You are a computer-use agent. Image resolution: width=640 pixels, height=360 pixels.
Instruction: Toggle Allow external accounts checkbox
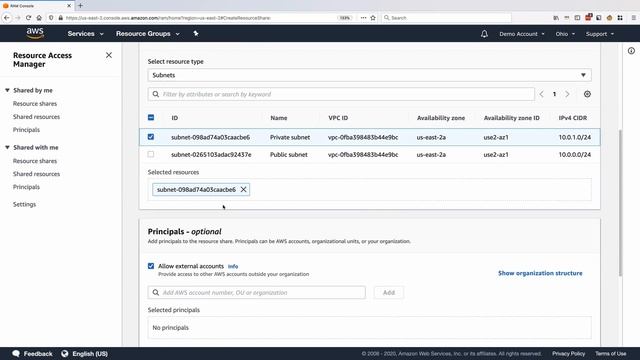click(x=151, y=266)
